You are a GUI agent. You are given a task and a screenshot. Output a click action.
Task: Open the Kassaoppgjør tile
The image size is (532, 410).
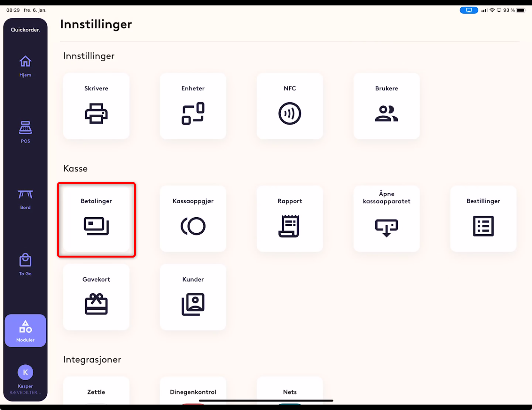(x=193, y=219)
